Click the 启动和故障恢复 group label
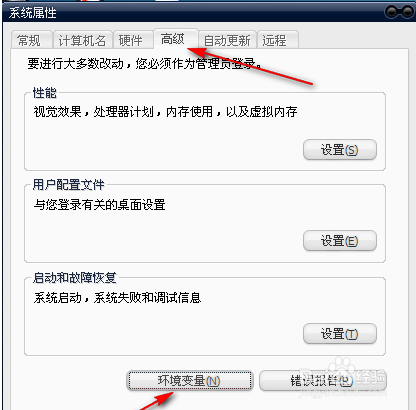The image size is (416, 410). [75, 277]
